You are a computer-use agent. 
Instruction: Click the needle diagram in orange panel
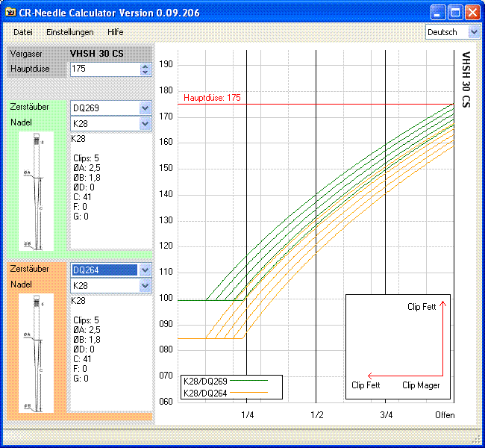tap(37, 353)
